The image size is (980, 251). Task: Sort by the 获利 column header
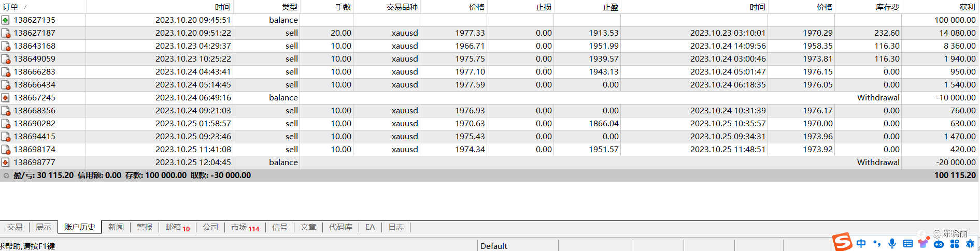968,7
